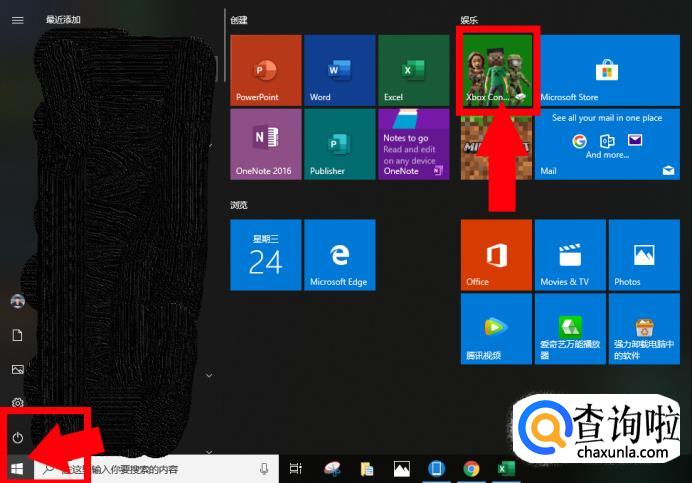692x483 pixels.
Task: Open the 爱奇艺万能播放器 tile
Action: (570, 329)
